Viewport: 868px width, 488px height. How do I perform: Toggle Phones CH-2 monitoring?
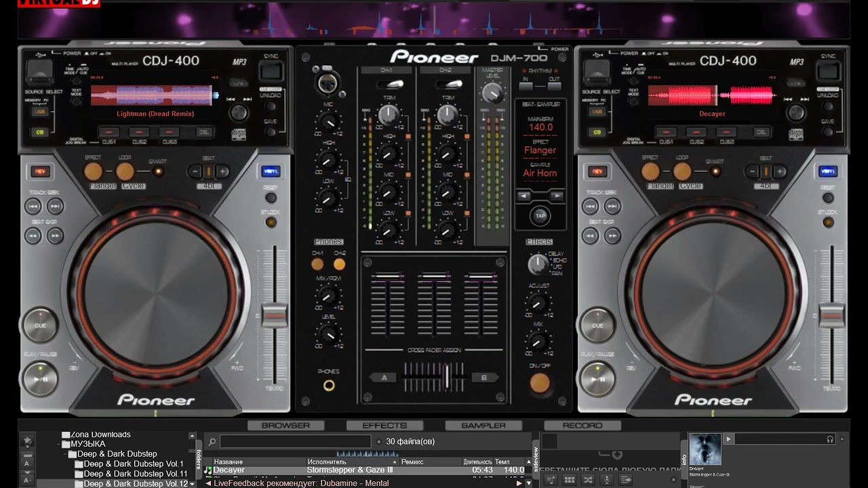[x=339, y=264]
